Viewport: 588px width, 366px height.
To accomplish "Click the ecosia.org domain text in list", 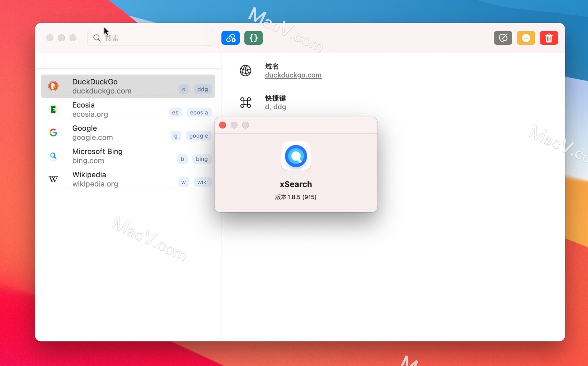I will click(90, 114).
